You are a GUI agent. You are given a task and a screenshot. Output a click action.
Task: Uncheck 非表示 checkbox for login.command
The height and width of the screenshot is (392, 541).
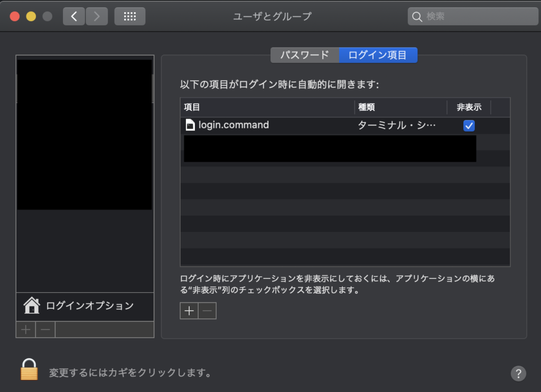[469, 126]
